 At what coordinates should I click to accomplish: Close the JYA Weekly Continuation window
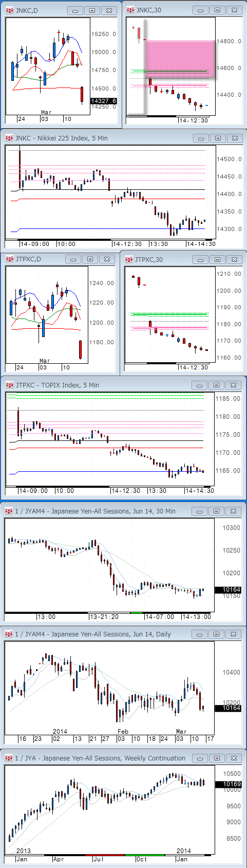(233, 758)
